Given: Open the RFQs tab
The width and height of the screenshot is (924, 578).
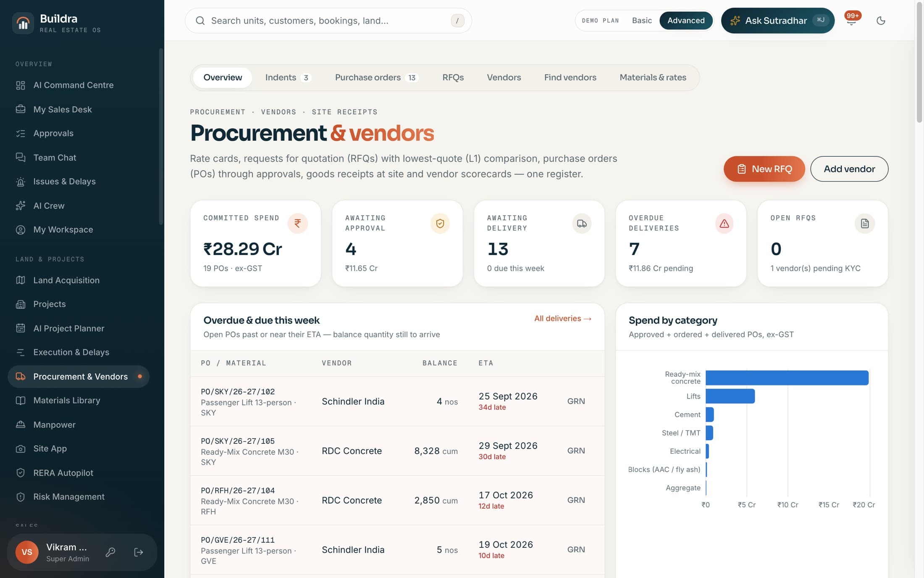Looking at the screenshot, I should 453,77.
